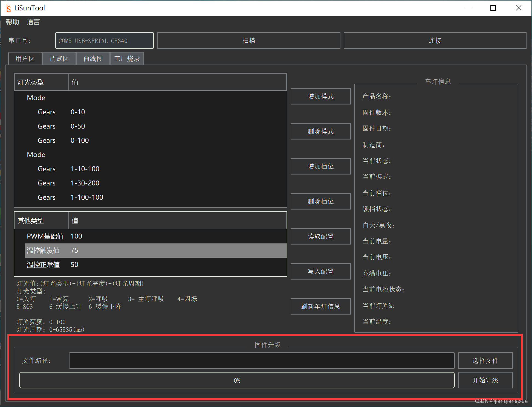Viewport: 532px width, 407px height.
Task: Switch to the 工厂烧录 tab
Action: pyautogui.click(x=127, y=59)
